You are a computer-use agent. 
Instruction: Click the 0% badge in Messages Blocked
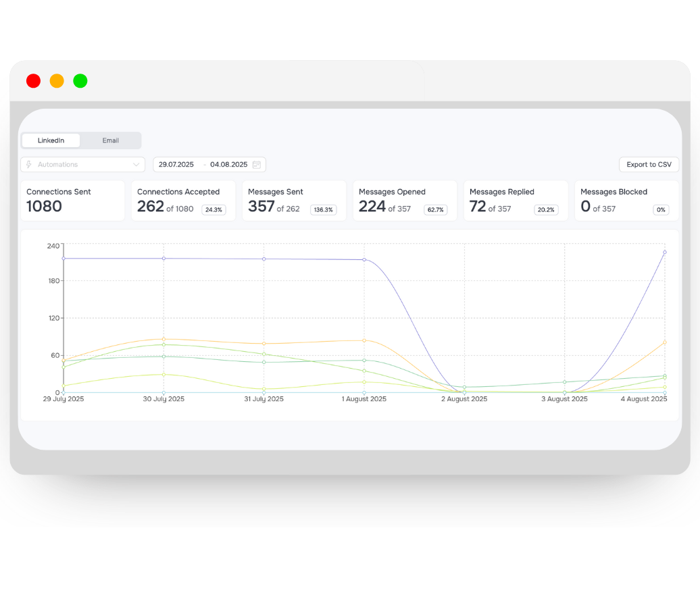[661, 210]
